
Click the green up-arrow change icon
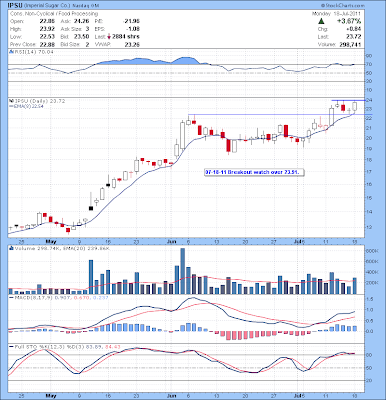[x=321, y=21]
